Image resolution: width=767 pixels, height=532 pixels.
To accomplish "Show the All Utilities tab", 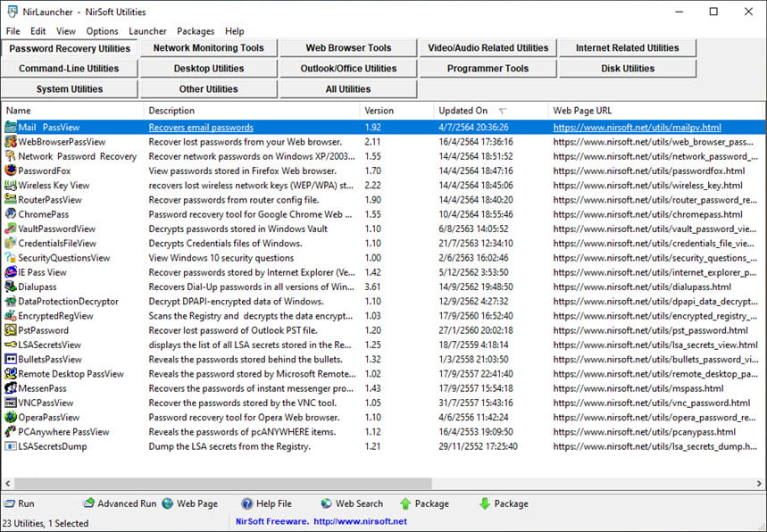I will click(x=348, y=89).
